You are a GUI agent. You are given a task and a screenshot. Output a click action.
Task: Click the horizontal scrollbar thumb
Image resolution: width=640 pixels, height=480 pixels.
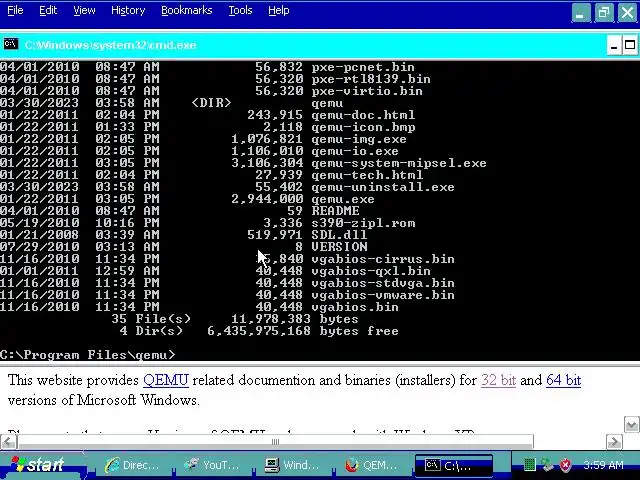(x=276, y=442)
